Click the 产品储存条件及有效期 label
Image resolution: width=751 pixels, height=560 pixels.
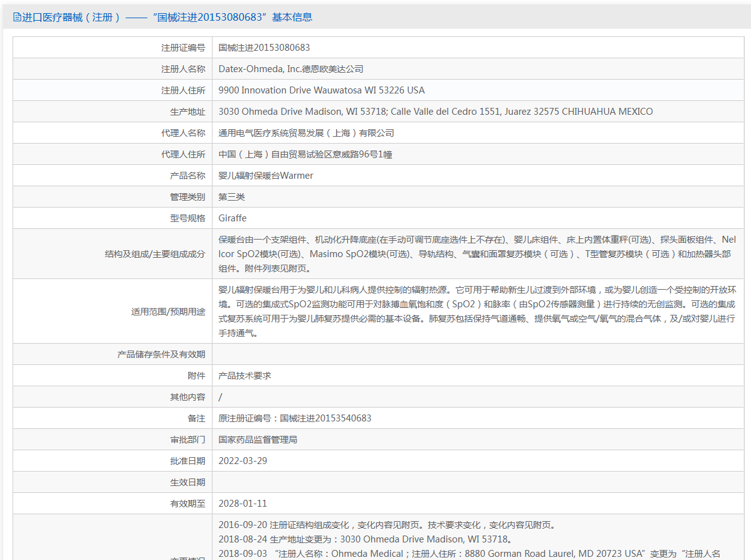point(161,354)
